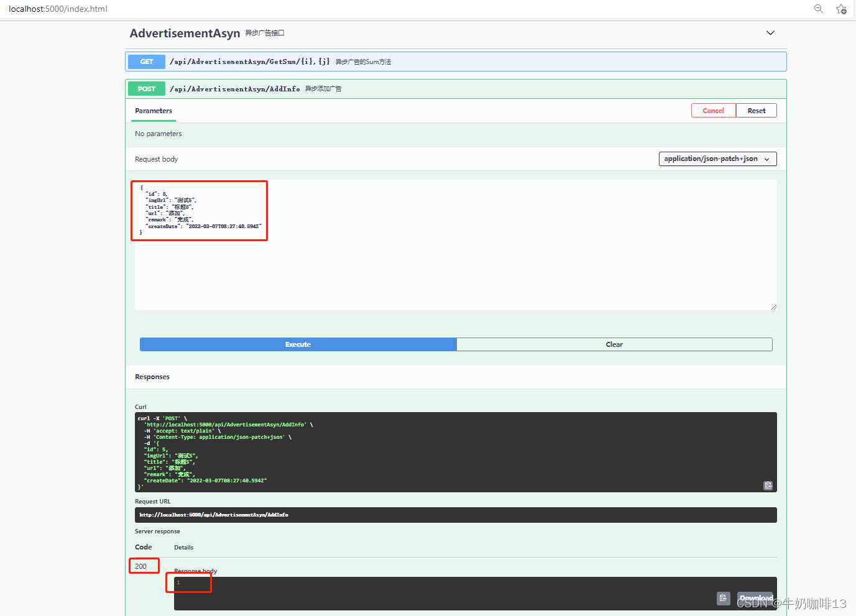Viewport: 856px width, 616px height.
Task: Click the 'Code' column header
Action: point(144,547)
